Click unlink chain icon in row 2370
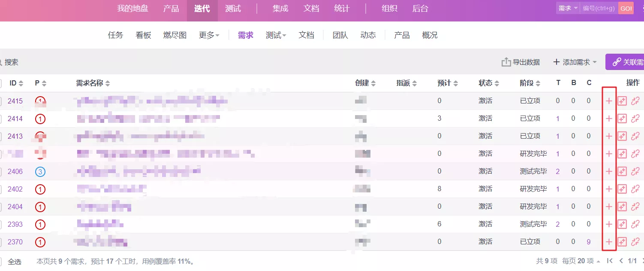 635,242
